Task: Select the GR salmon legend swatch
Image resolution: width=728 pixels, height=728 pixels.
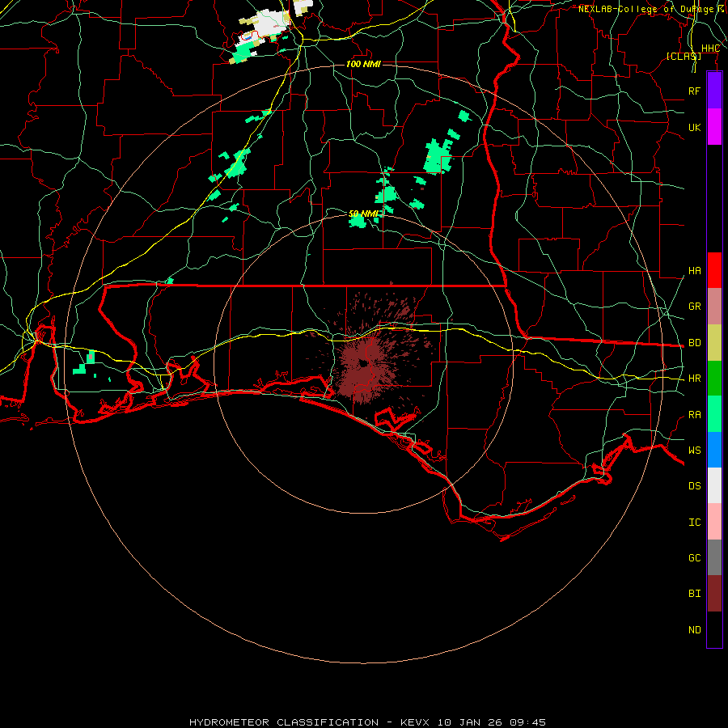Action: 714,307
